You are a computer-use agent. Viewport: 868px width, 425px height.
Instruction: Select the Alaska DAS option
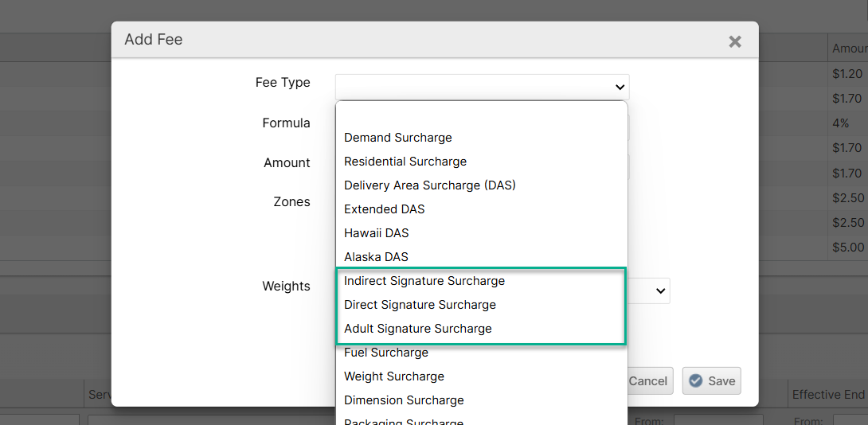click(376, 257)
